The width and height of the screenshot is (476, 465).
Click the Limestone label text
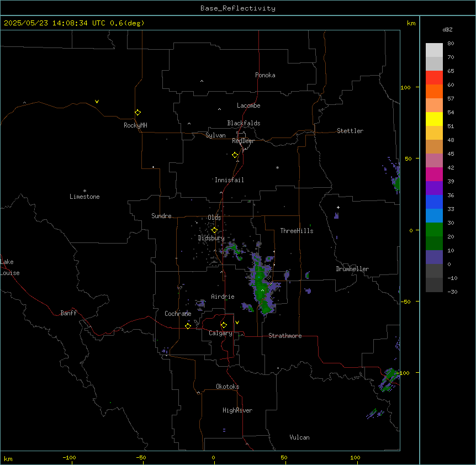pyautogui.click(x=84, y=197)
